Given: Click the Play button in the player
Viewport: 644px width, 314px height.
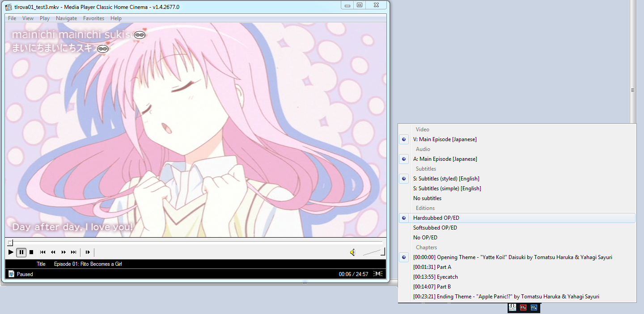Looking at the screenshot, I should click(11, 252).
